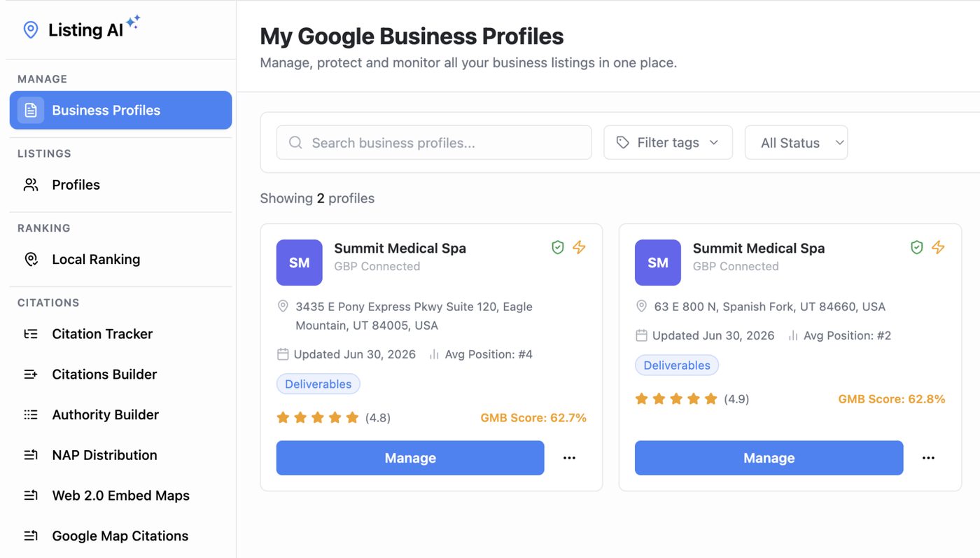Open Citation Tracker

tap(120, 334)
